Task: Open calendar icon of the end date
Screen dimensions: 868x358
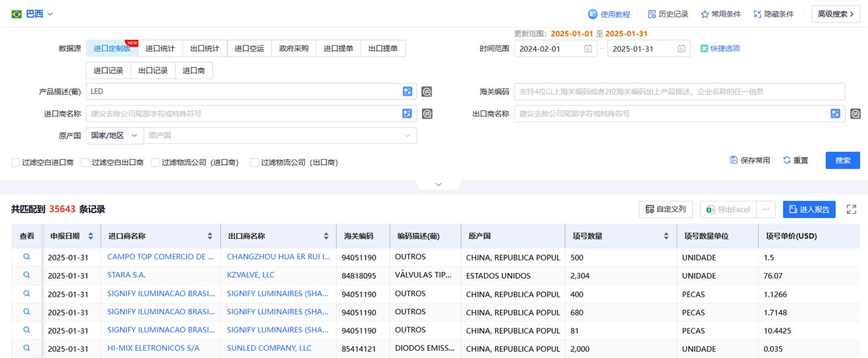Action: pyautogui.click(x=682, y=48)
